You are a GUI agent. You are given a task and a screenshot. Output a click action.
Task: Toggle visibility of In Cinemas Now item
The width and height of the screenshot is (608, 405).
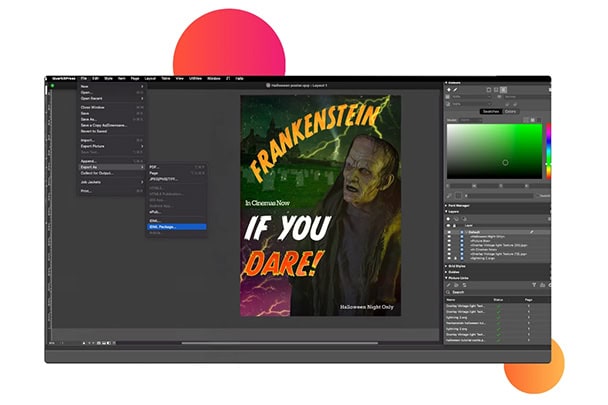449,249
